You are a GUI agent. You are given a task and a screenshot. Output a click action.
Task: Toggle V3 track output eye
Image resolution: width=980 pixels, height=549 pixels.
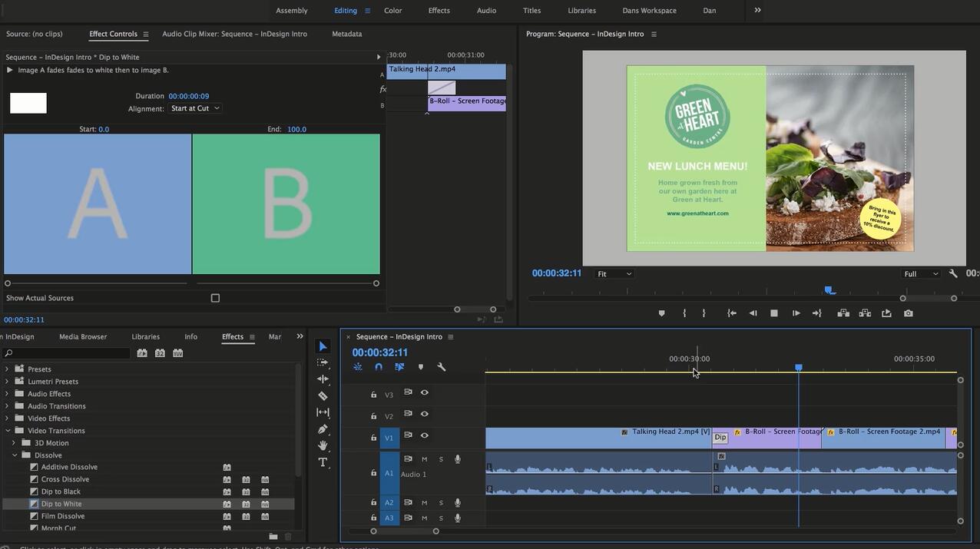[425, 392]
